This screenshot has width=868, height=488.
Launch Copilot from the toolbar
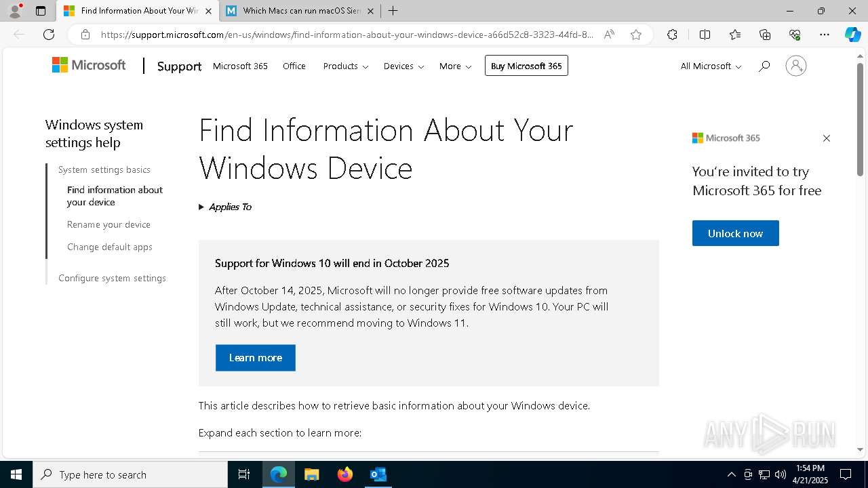[x=853, y=35]
